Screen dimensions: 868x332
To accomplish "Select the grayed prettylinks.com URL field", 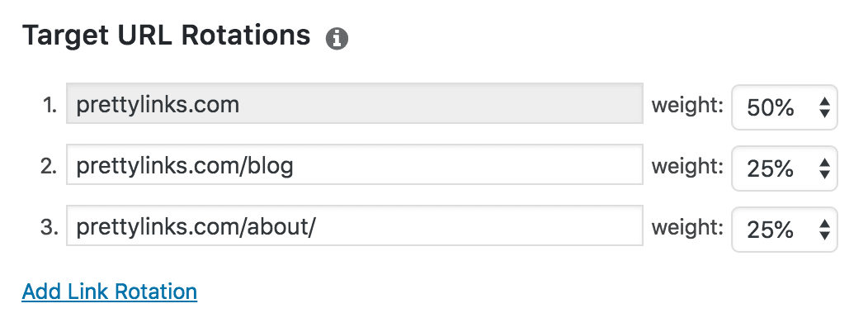I will (x=354, y=103).
